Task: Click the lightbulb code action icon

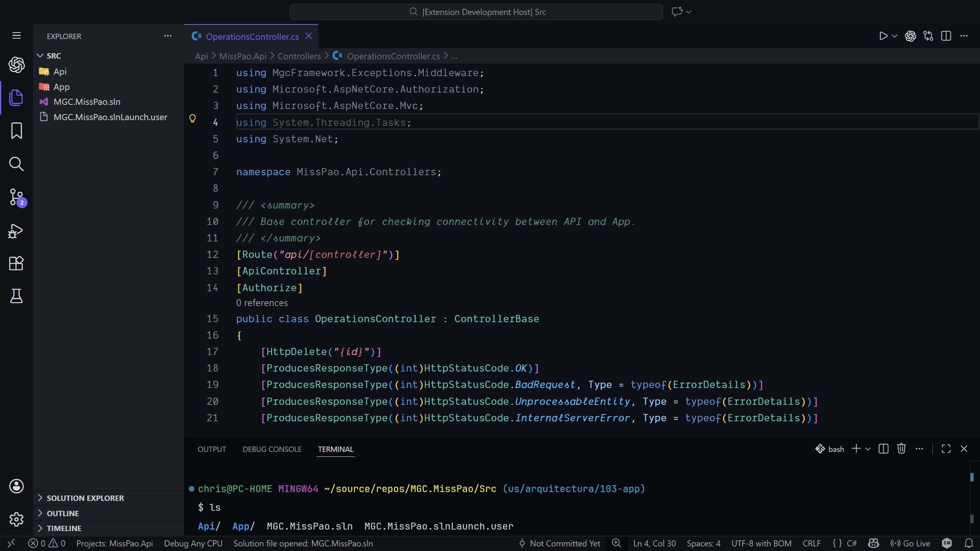Action: point(193,119)
